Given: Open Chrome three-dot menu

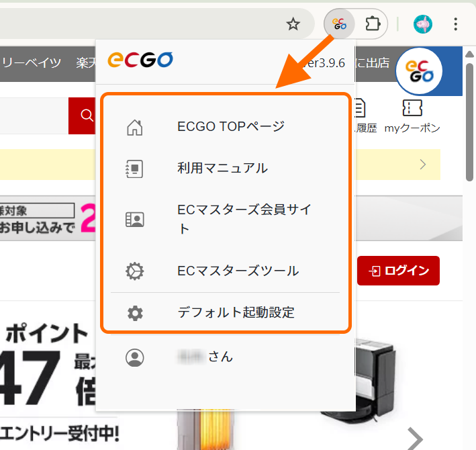Looking at the screenshot, I should click(457, 25).
